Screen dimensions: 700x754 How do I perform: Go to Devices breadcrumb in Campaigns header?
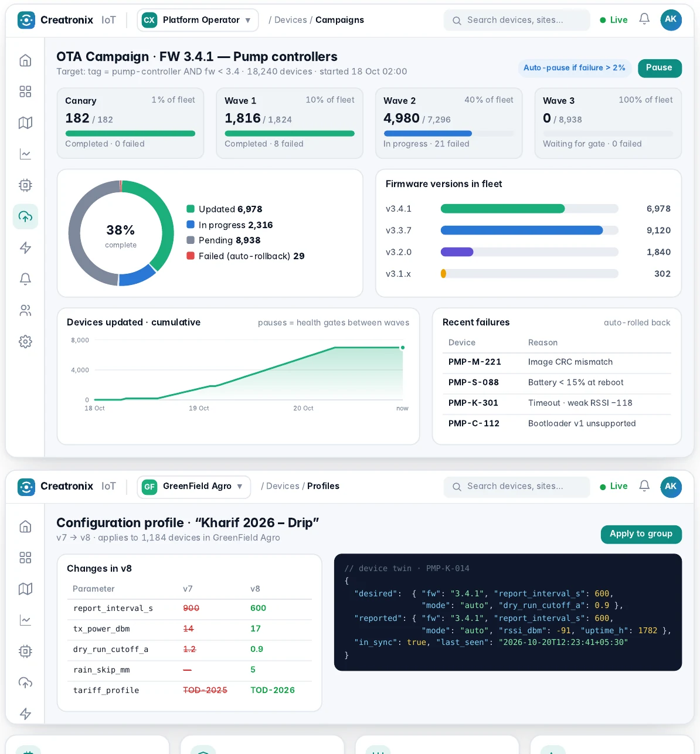pos(290,20)
